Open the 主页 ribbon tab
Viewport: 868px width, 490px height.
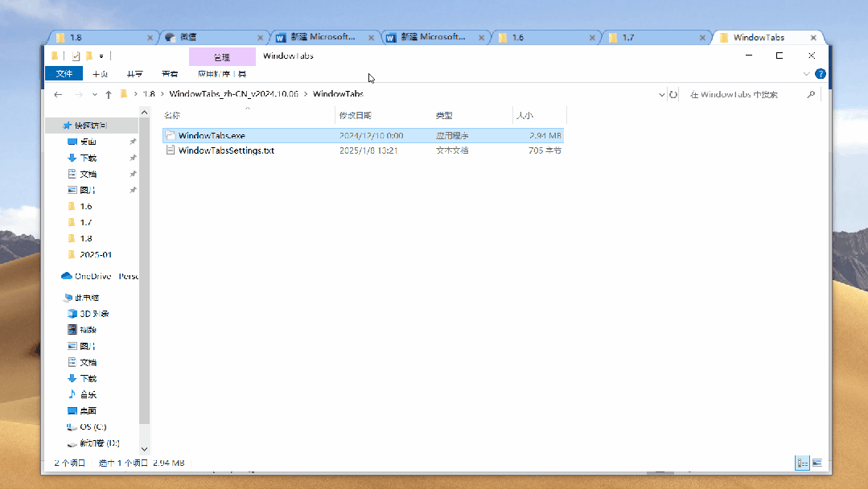pyautogui.click(x=101, y=74)
